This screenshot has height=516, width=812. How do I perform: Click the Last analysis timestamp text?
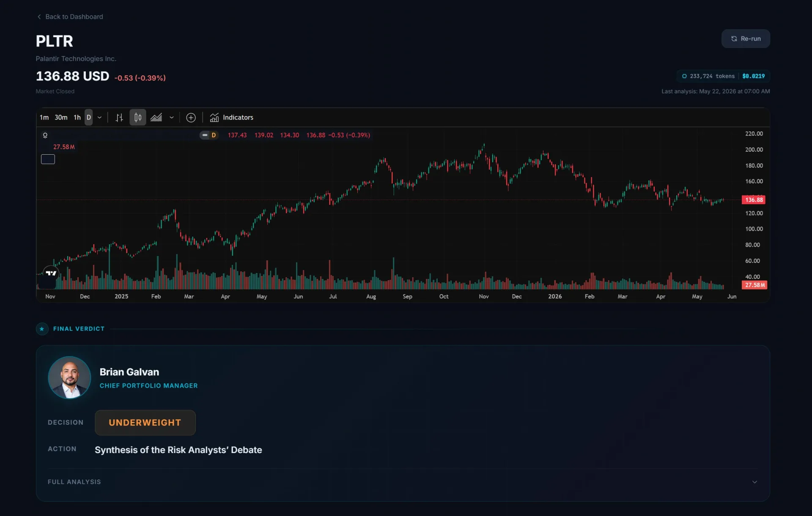click(716, 91)
